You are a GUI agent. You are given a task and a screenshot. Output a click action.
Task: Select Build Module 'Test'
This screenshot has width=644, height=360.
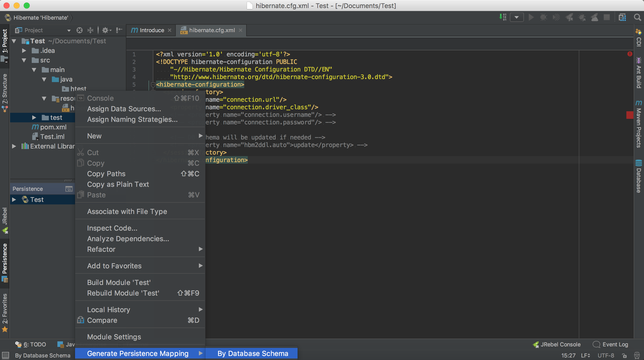pos(140,282)
